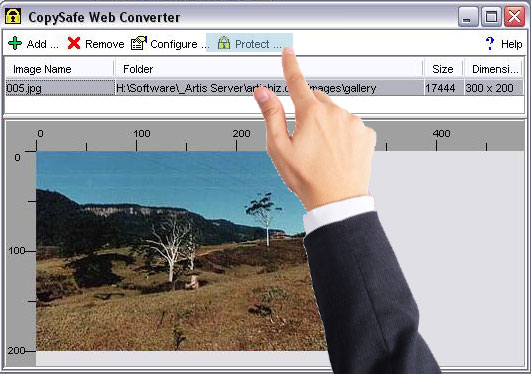Sort by Size column header

pyautogui.click(x=443, y=69)
